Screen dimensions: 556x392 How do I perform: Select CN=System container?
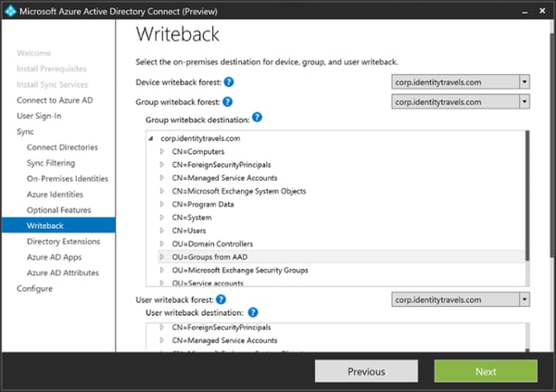pos(192,218)
